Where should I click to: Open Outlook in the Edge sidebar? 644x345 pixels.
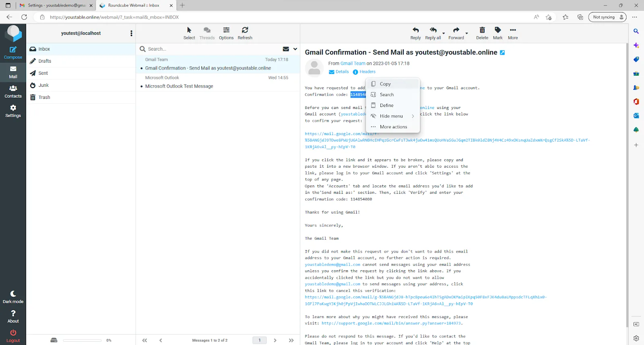(636, 116)
